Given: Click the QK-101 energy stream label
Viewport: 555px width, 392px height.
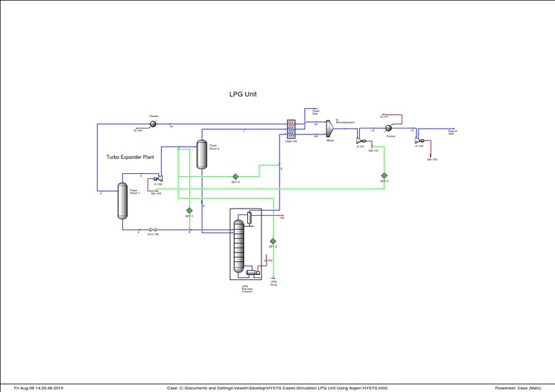Looking at the screenshot, I should click(x=374, y=151).
